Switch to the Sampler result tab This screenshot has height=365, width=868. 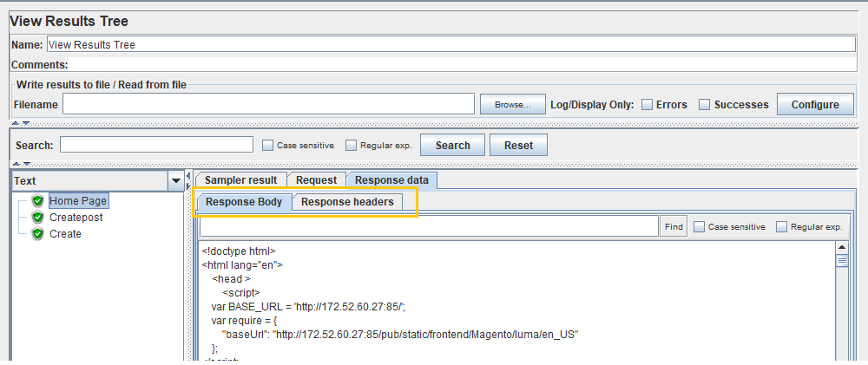pyautogui.click(x=240, y=179)
